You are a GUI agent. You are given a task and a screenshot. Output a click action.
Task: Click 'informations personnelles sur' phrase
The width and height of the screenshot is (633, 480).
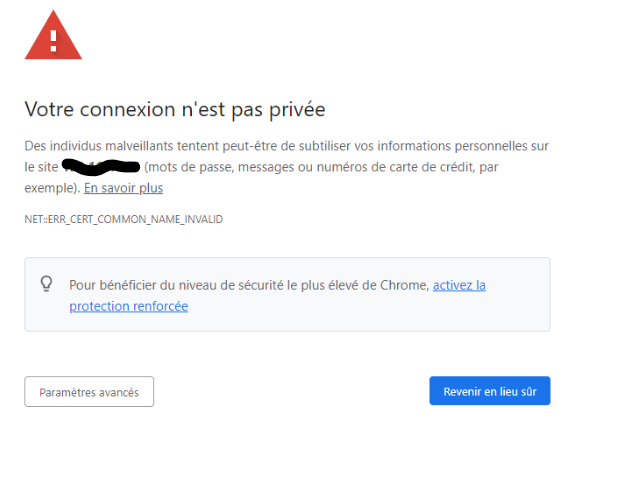[463, 146]
